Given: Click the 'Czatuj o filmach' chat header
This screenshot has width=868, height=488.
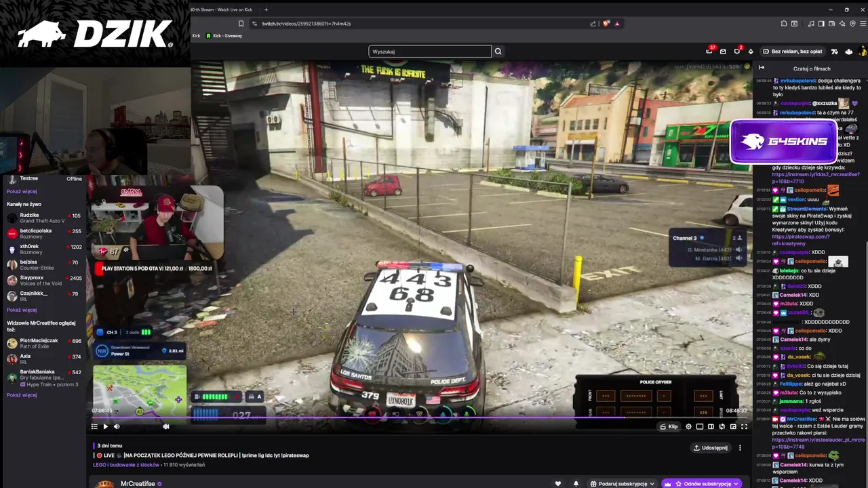Looking at the screenshot, I should coord(812,68).
